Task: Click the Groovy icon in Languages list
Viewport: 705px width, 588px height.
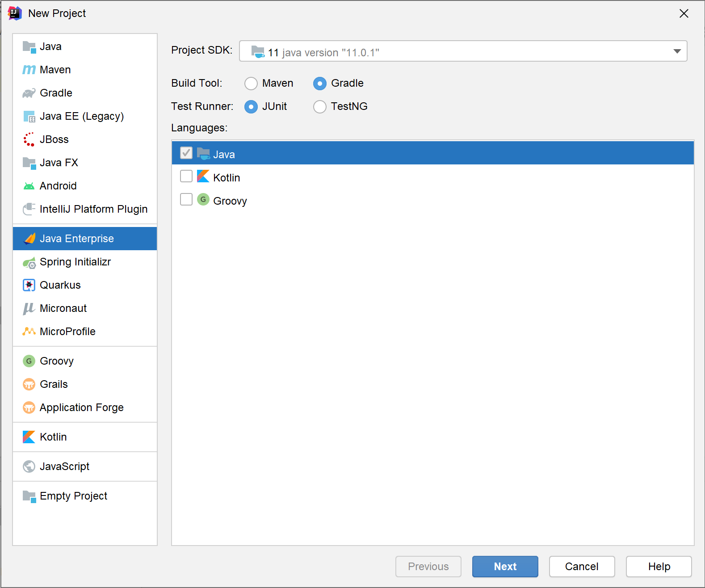Action: point(203,199)
